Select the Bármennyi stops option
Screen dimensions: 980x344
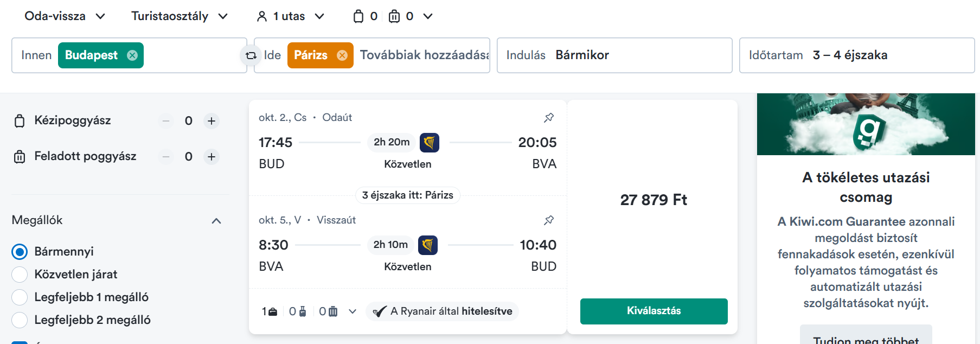[x=20, y=252]
